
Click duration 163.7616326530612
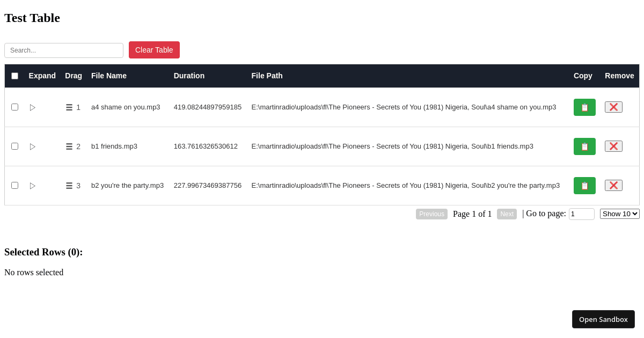(206, 146)
